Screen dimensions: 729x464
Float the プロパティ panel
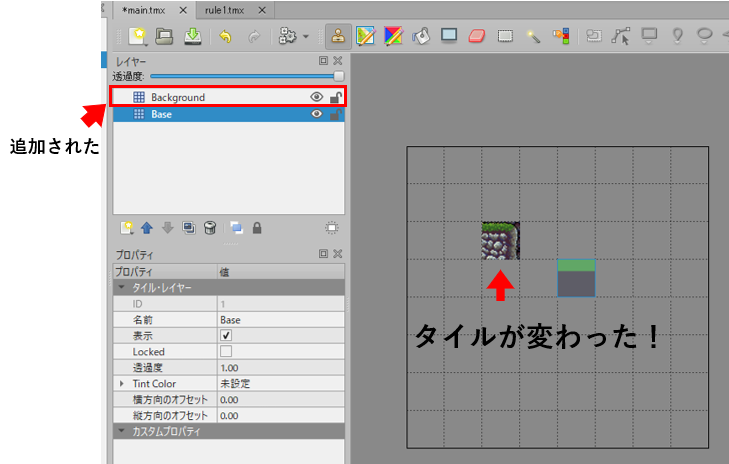pos(324,253)
